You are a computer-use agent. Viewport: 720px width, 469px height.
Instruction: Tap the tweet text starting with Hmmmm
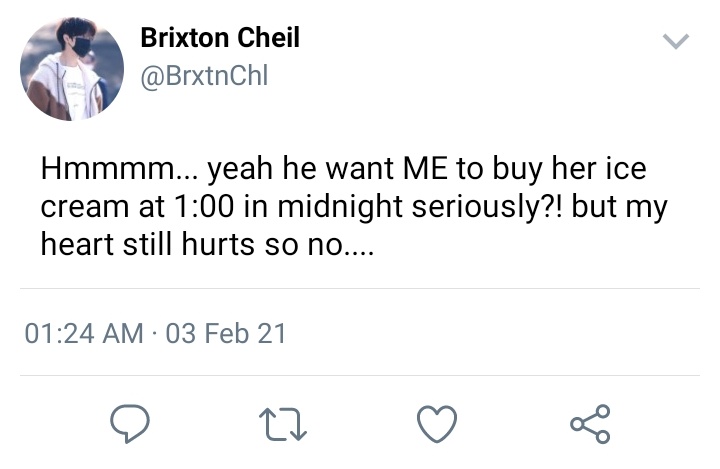354,206
